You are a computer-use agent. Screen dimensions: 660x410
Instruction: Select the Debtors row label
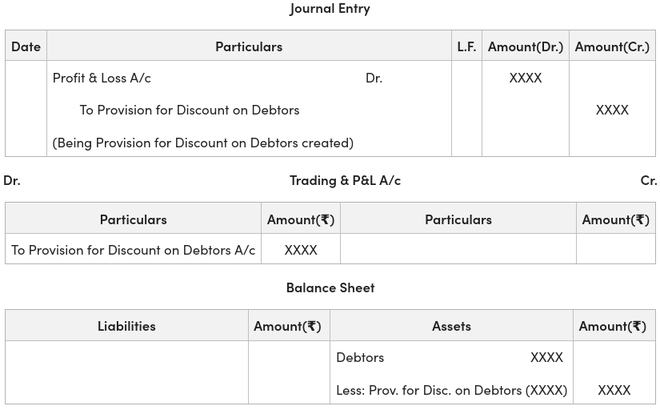pos(360,357)
